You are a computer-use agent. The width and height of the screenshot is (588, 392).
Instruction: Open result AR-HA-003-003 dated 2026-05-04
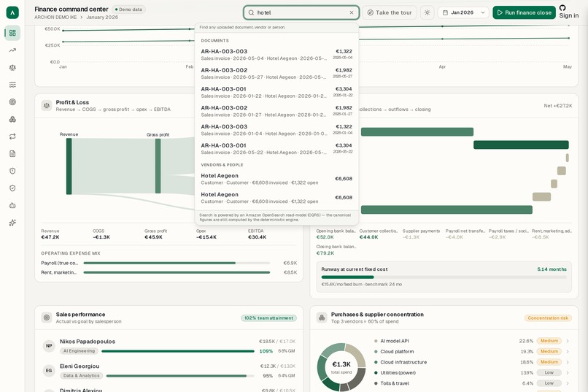pos(276,55)
